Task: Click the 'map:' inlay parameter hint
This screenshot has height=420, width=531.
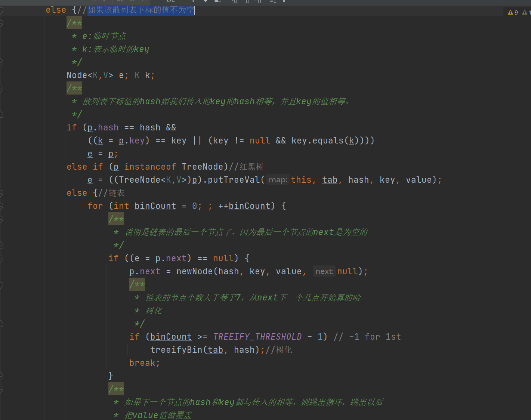Action: tap(278, 180)
